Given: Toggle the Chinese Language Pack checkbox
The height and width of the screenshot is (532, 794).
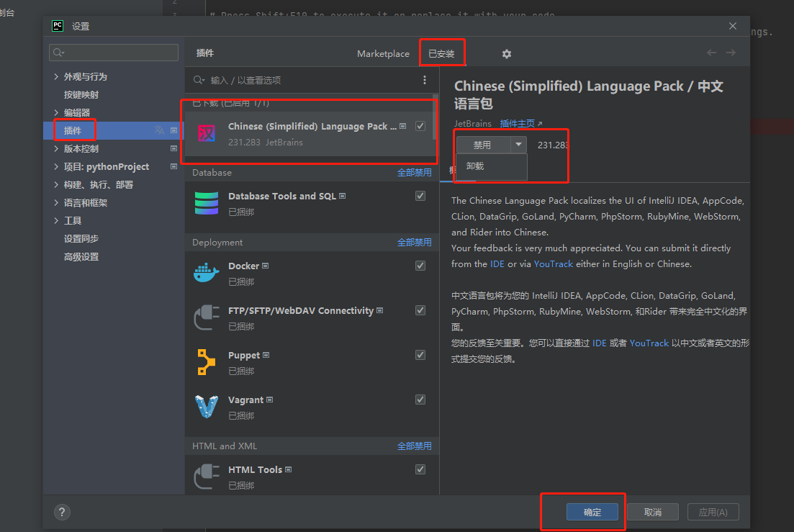Looking at the screenshot, I should pyautogui.click(x=420, y=126).
